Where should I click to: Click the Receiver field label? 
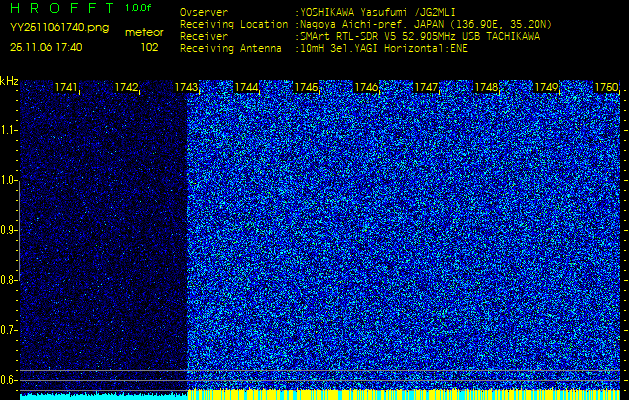[204, 37]
